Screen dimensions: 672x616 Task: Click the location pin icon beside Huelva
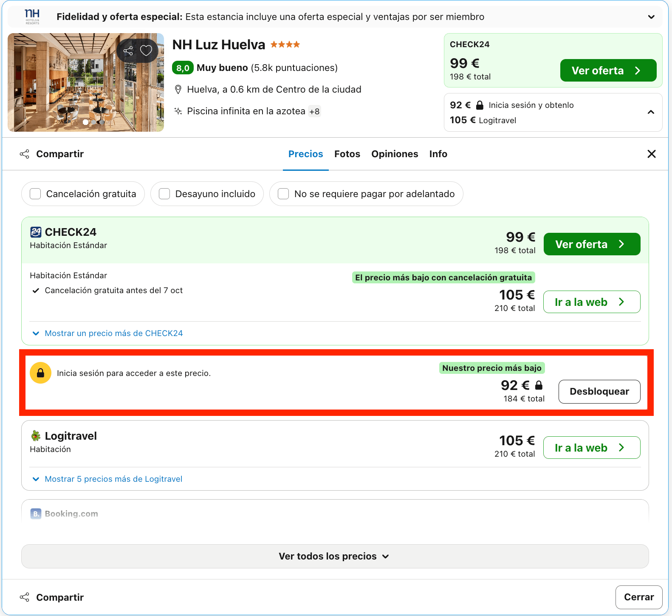[178, 90]
